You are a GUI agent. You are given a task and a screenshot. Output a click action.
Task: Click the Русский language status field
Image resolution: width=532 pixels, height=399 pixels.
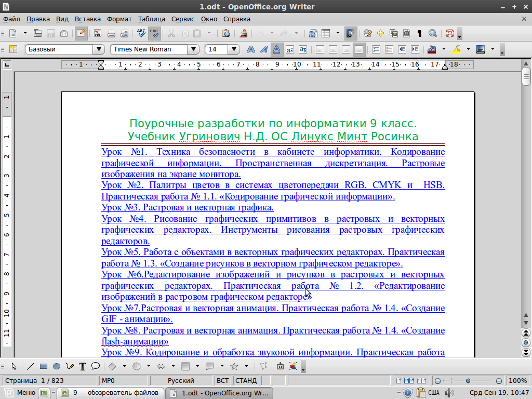point(180,381)
